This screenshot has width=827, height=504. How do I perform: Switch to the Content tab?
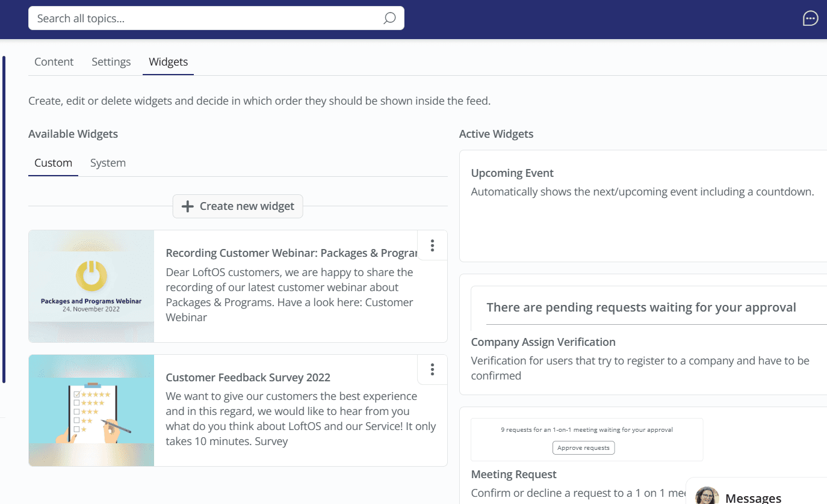[54, 62]
